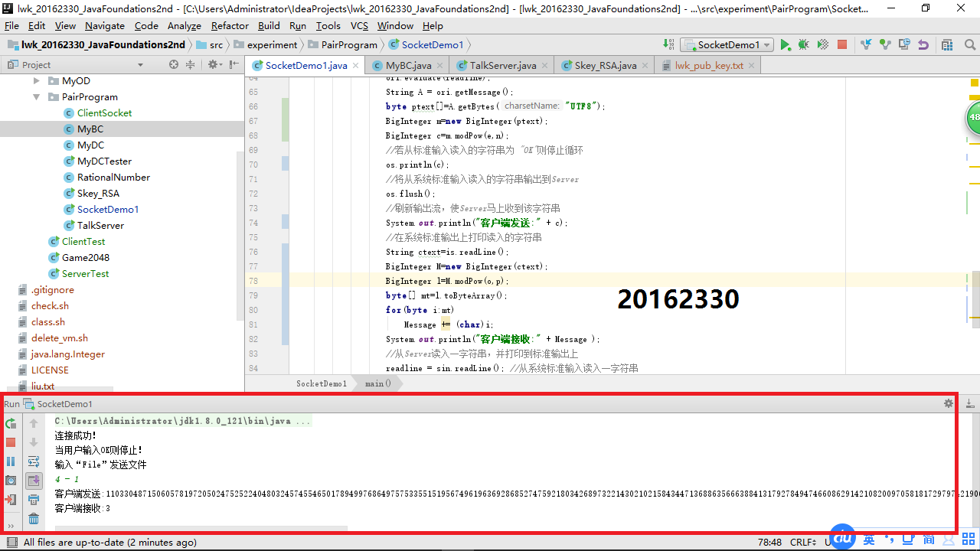Switch to the MyBC.java tab

(408, 65)
